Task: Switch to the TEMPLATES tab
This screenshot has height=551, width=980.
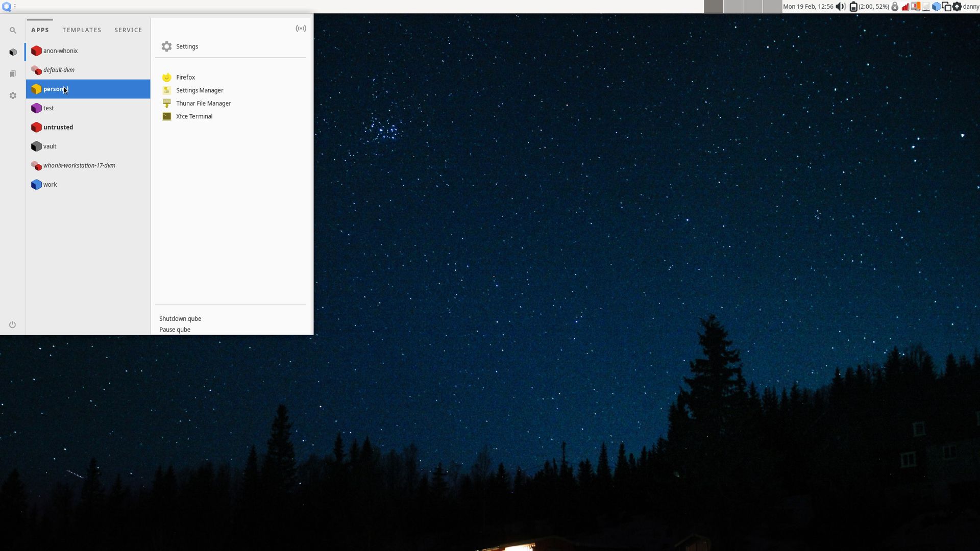Action: pyautogui.click(x=82, y=30)
